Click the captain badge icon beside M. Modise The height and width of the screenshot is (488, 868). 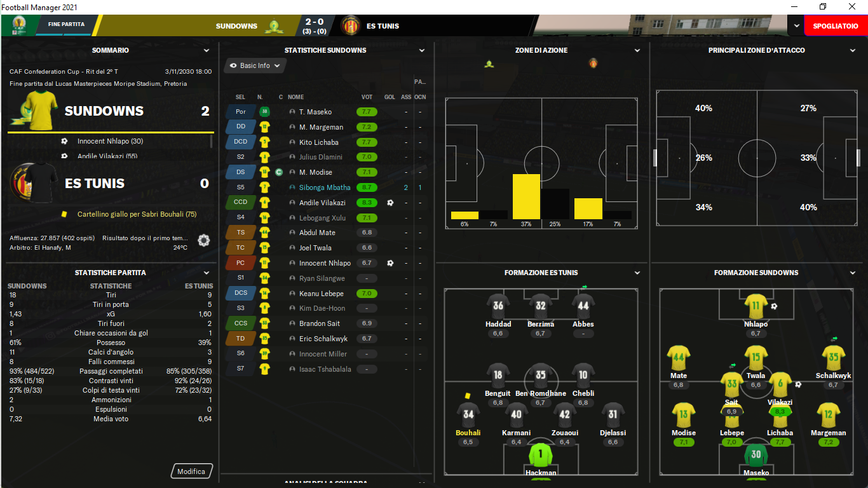point(279,172)
